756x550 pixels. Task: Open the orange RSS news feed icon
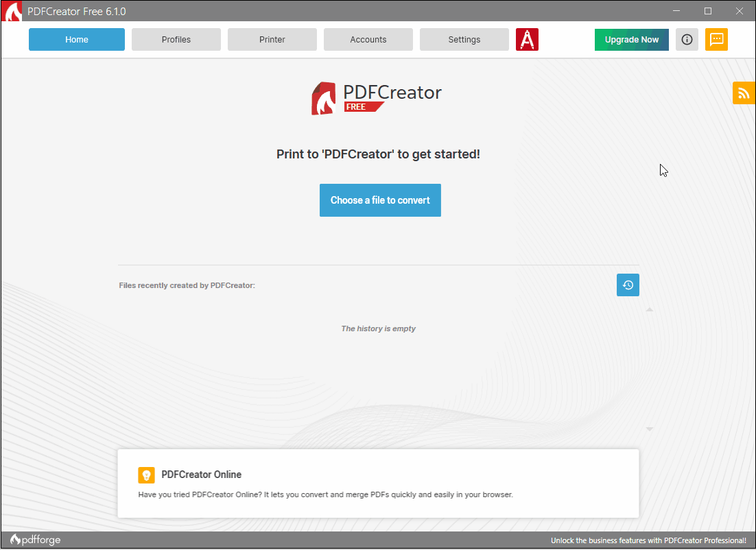(744, 93)
